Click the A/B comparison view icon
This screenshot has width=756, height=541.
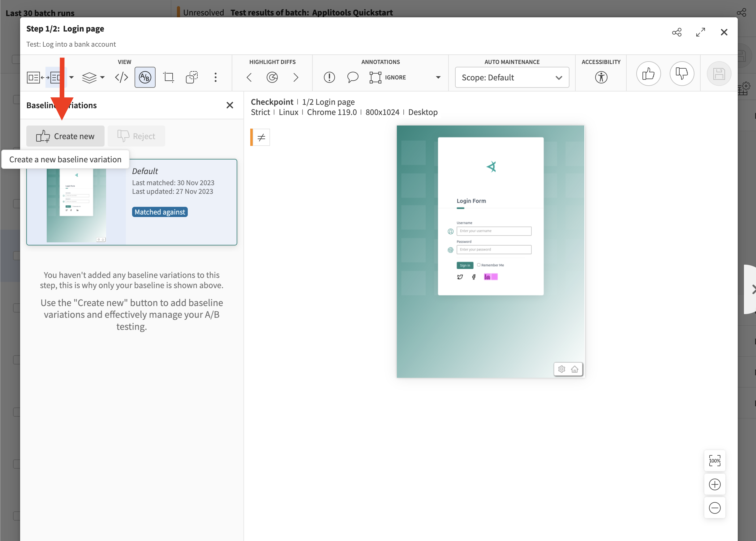point(145,77)
